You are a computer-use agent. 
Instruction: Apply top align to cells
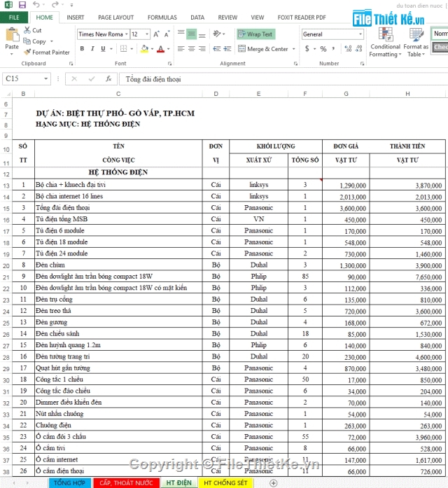[181, 34]
